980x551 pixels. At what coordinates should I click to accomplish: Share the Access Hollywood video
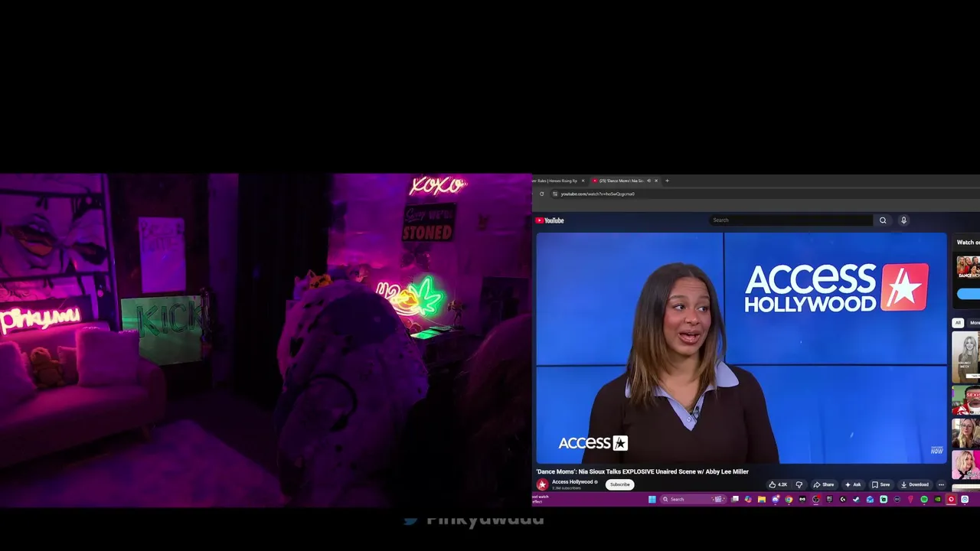[x=824, y=484]
